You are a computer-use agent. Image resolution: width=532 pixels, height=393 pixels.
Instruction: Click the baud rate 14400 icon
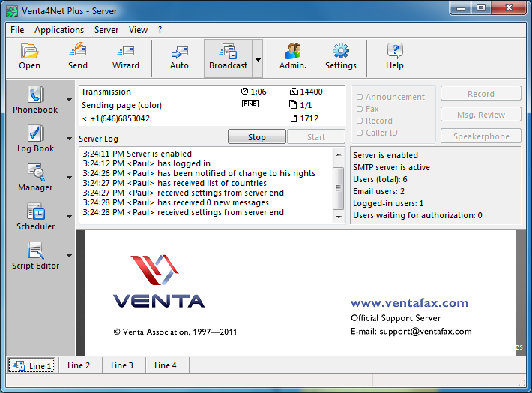pyautogui.click(x=294, y=91)
